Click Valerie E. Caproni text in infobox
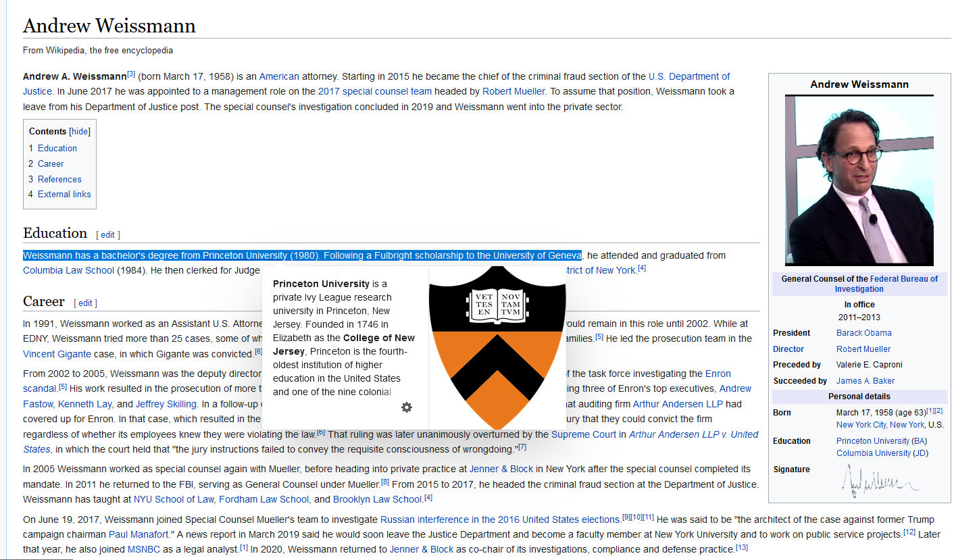The image size is (954, 560). point(869,365)
